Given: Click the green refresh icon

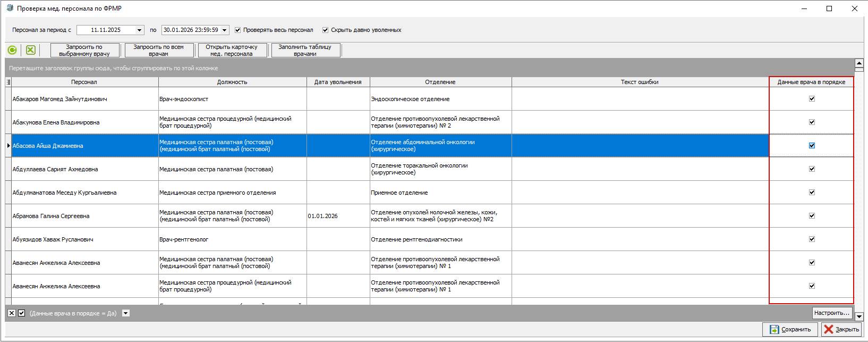Looking at the screenshot, I should pyautogui.click(x=12, y=50).
